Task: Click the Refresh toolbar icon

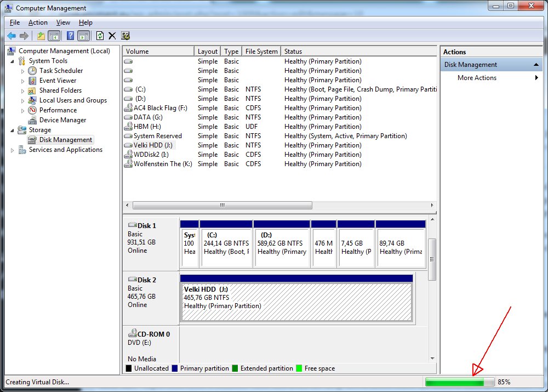Action: pos(100,36)
